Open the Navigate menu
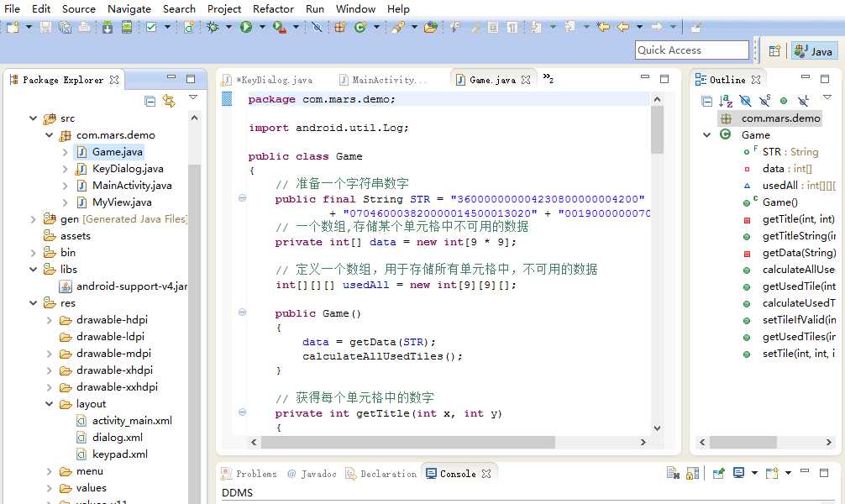Image resolution: width=845 pixels, height=504 pixels. point(129,8)
